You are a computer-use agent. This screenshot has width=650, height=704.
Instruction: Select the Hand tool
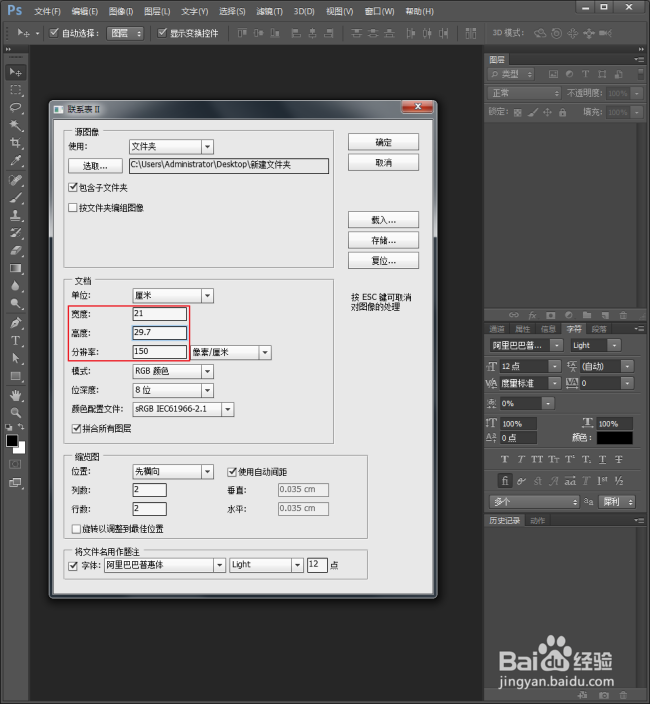point(16,396)
